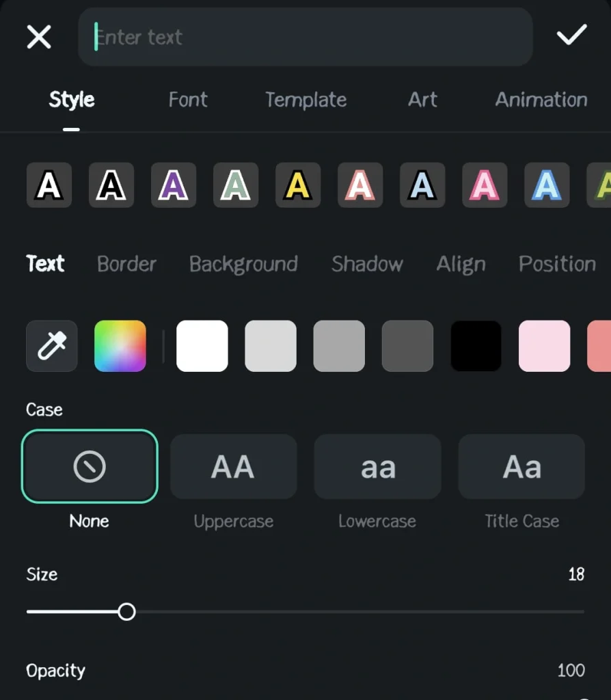611x700 pixels.
Task: Switch to the Font tab
Action: coord(188,100)
